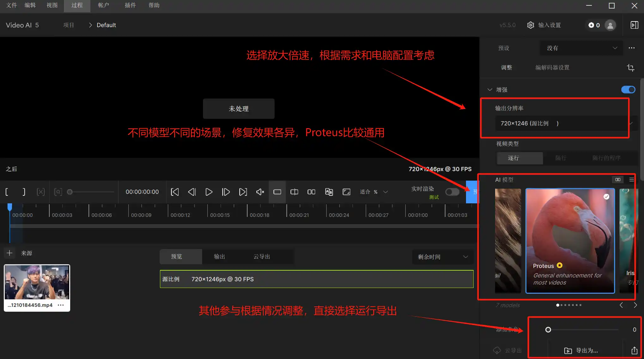This screenshot has height=359, width=644.
Task: Open the Account (帐户) menu
Action: 104,5
